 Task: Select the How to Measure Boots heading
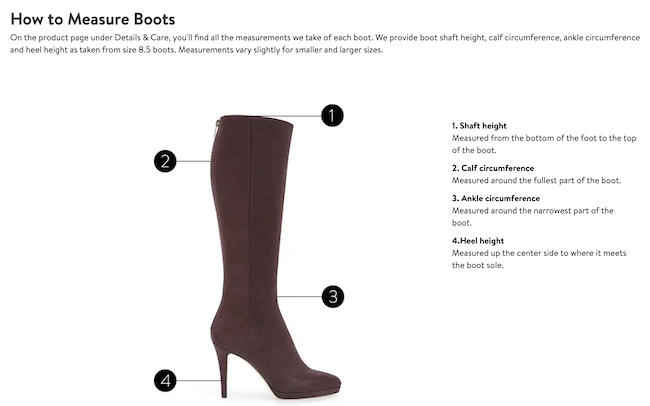93,19
